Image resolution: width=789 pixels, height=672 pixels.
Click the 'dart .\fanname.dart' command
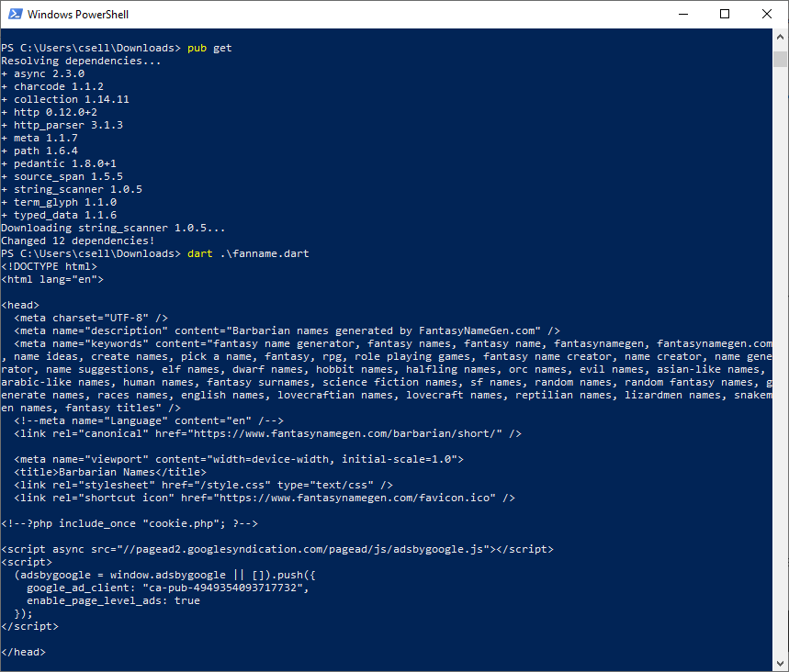click(x=248, y=254)
